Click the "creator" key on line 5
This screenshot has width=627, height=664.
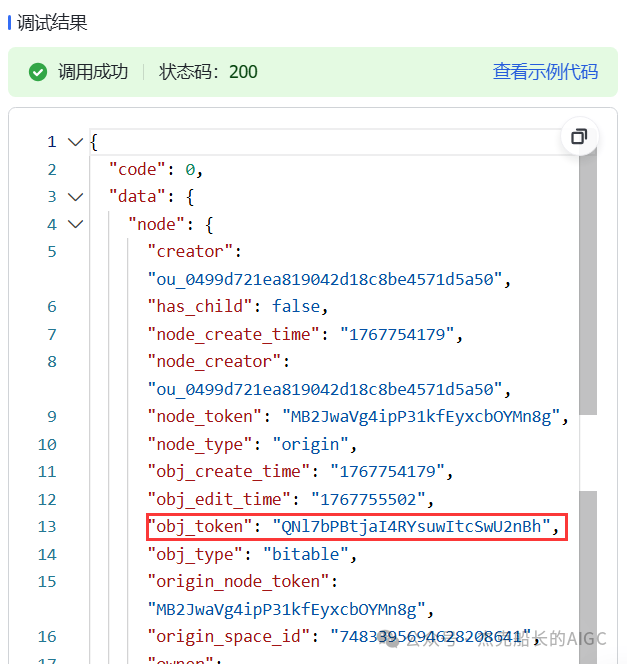pyautogui.click(x=190, y=252)
